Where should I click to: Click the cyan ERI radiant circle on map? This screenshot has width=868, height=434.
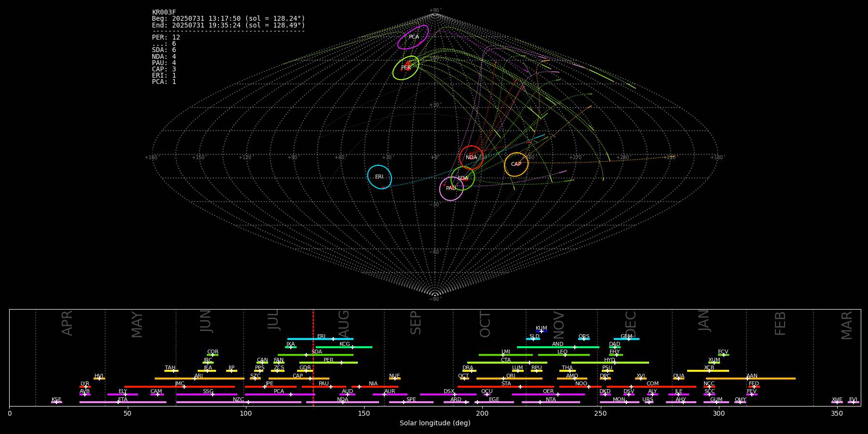point(380,177)
